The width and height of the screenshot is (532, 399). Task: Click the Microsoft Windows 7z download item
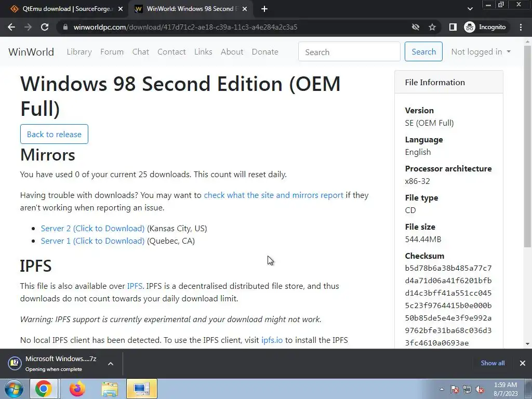click(x=54, y=363)
